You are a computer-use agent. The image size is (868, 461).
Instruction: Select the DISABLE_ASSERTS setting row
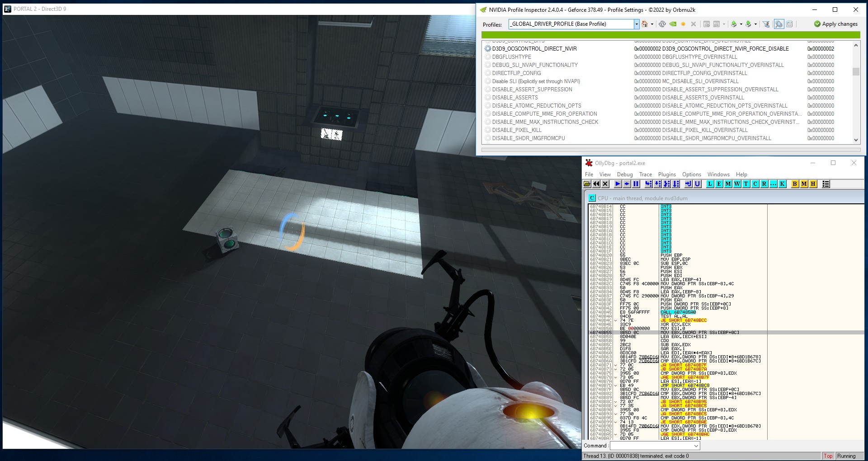[x=667, y=98]
